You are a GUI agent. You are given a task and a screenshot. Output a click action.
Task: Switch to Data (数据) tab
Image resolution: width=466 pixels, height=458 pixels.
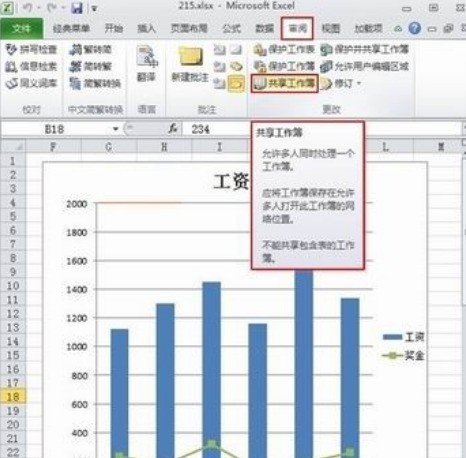point(264,29)
